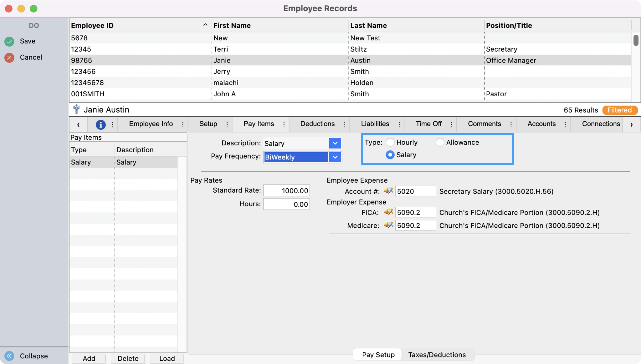Viewport: 641px width, 364px height.
Task: Select the Hourly pay type radio
Action: [x=390, y=143]
